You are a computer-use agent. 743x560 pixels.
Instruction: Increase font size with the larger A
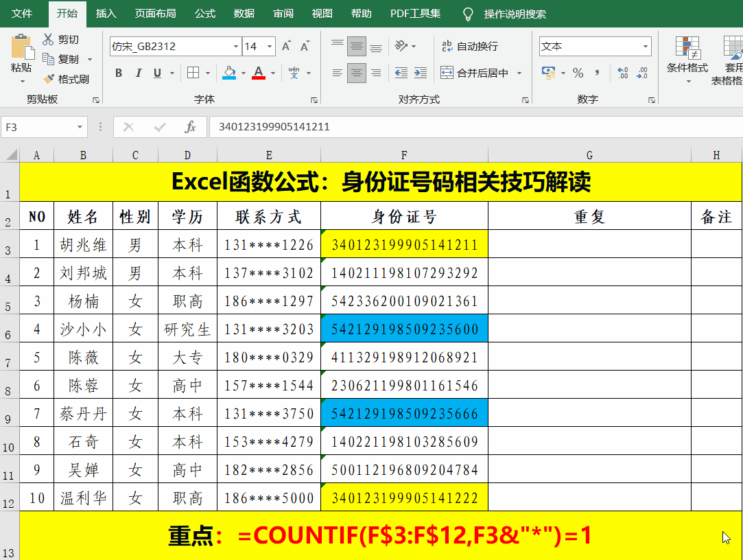pos(285,46)
